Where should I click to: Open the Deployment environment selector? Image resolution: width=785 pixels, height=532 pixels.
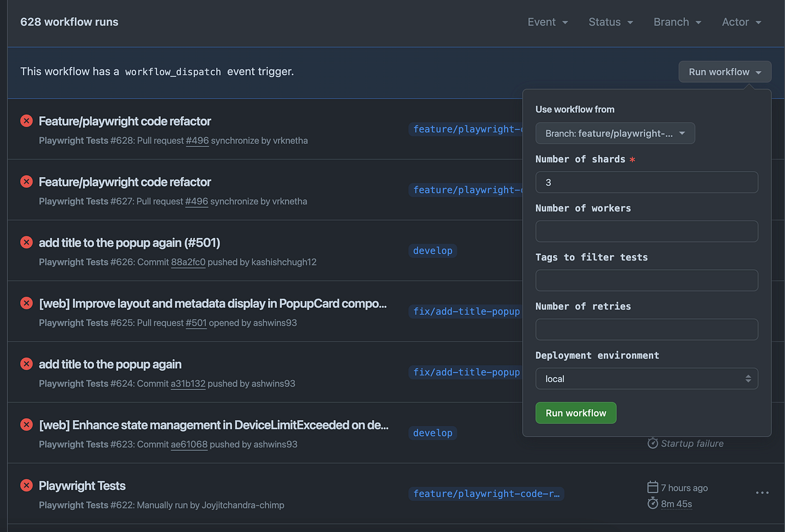(647, 378)
